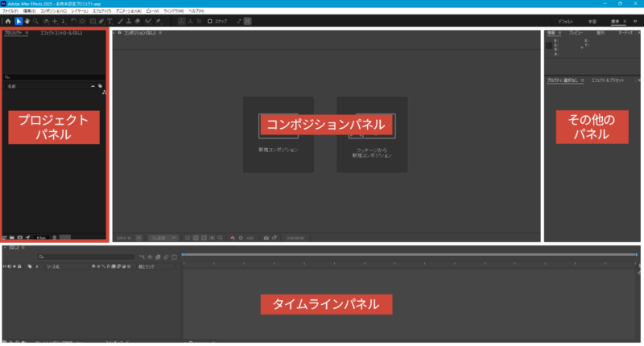This screenshot has height=346, width=644.
Task: Click the label tag column icon in timeline
Action: click(30, 267)
